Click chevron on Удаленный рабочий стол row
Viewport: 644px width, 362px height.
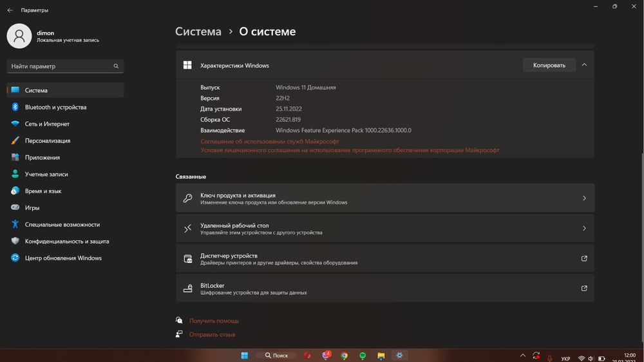pos(584,228)
